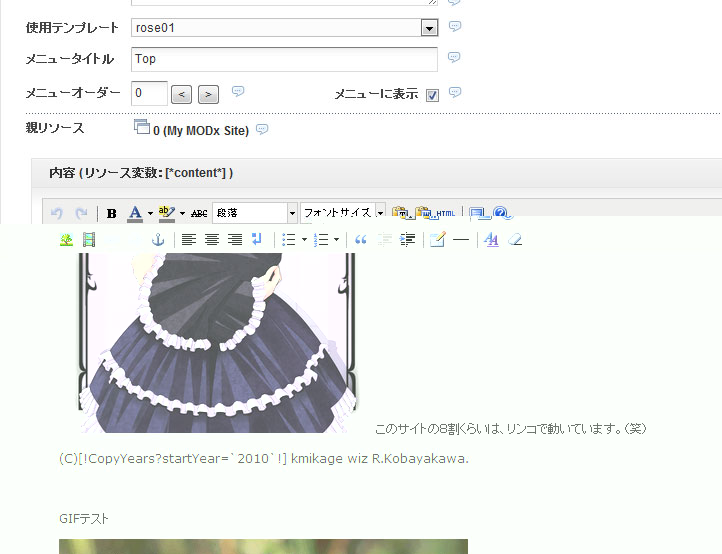Screen dimensions: 722x554
Task: Toggle bold formatting in the editor
Action: click(112, 213)
